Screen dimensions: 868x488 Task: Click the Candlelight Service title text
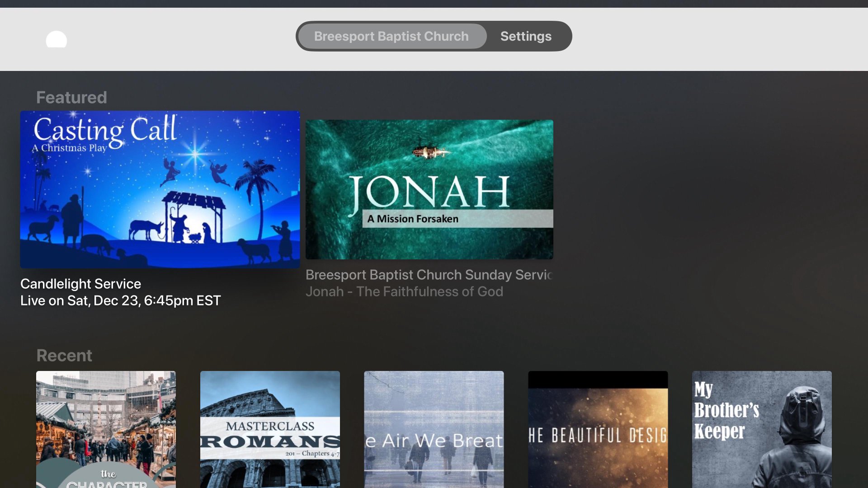coord(80,284)
